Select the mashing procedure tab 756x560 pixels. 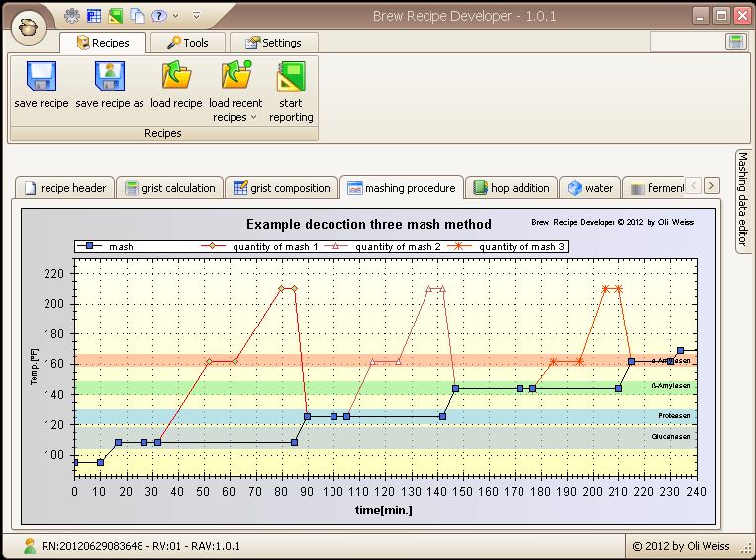pyautogui.click(x=402, y=187)
